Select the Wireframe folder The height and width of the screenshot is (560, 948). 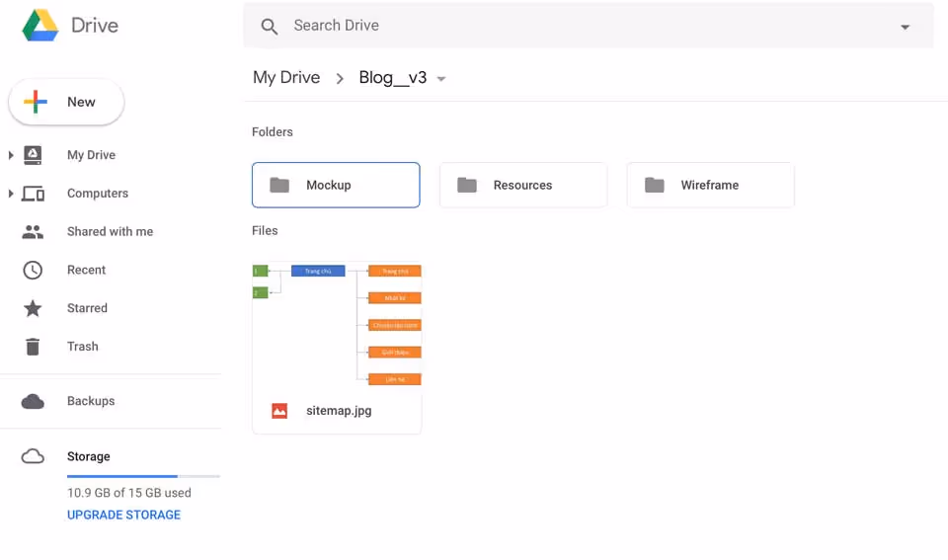pos(710,185)
